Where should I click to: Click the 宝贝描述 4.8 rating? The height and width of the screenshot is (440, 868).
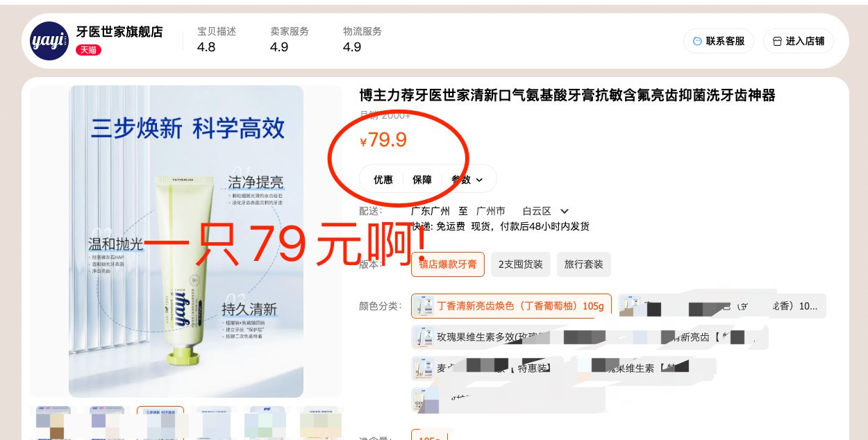pyautogui.click(x=217, y=40)
